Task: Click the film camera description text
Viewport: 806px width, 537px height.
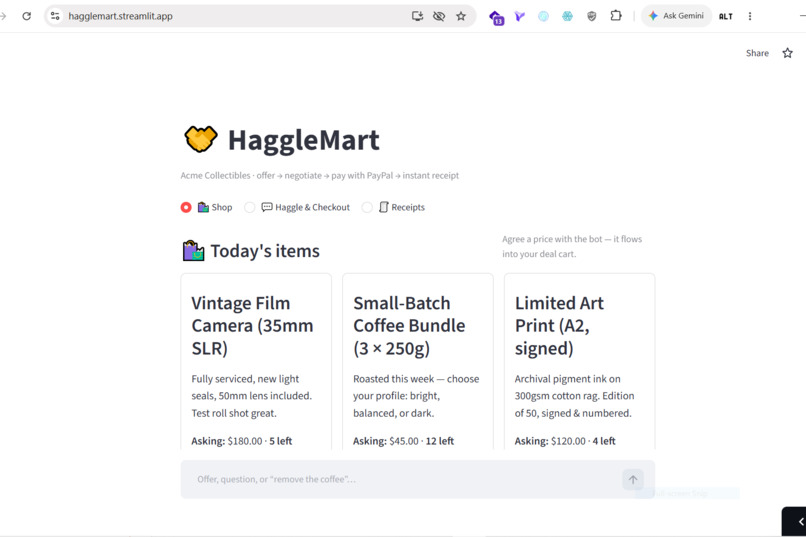Action: (x=252, y=396)
